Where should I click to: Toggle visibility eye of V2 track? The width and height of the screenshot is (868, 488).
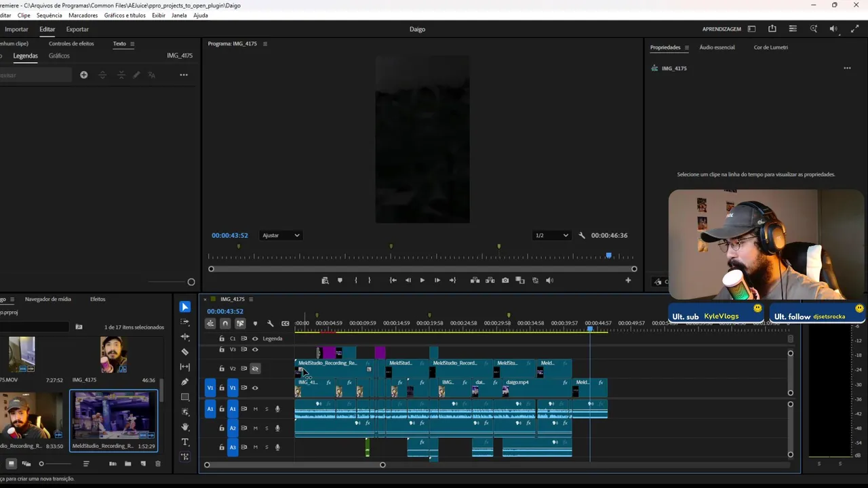pos(255,368)
